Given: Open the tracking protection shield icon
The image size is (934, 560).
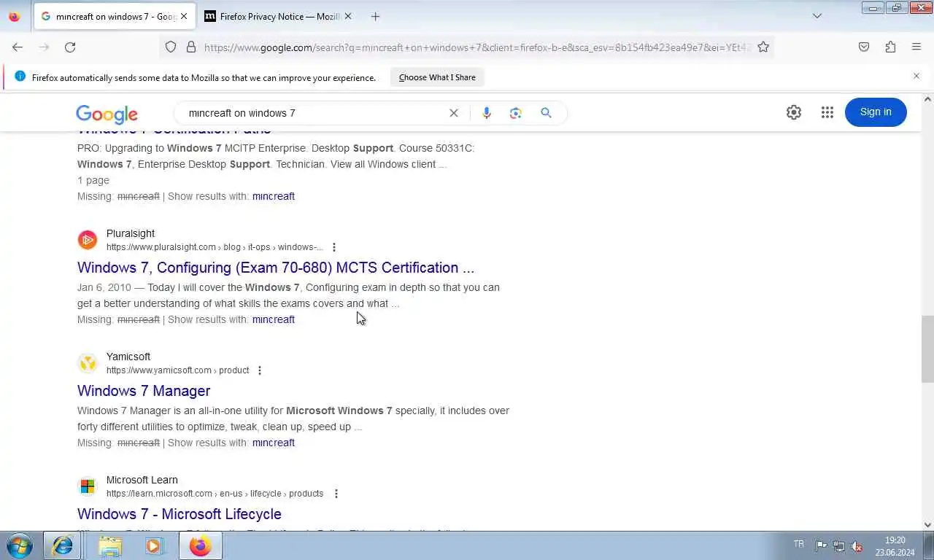Looking at the screenshot, I should [x=171, y=47].
